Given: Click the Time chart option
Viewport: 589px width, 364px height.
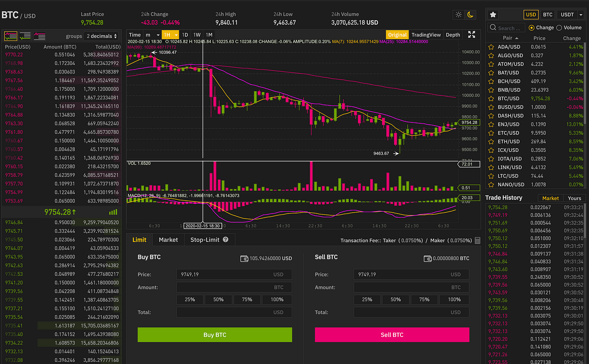Looking at the screenshot, I should point(135,35).
